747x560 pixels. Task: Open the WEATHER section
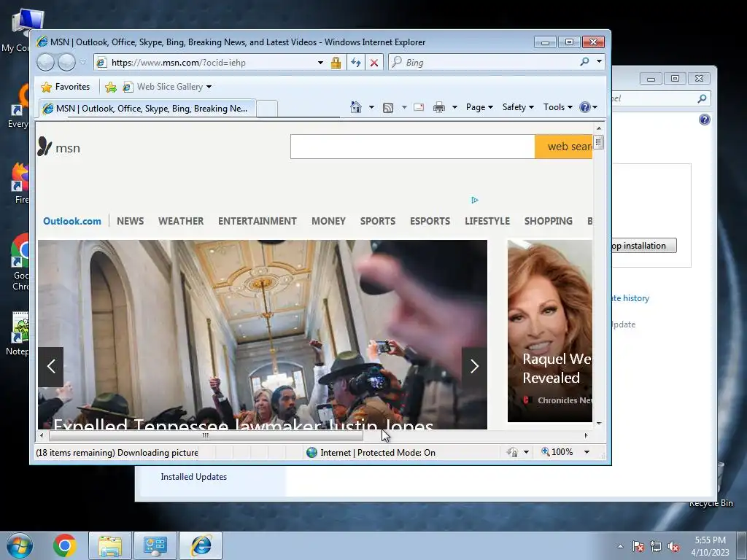[181, 221]
